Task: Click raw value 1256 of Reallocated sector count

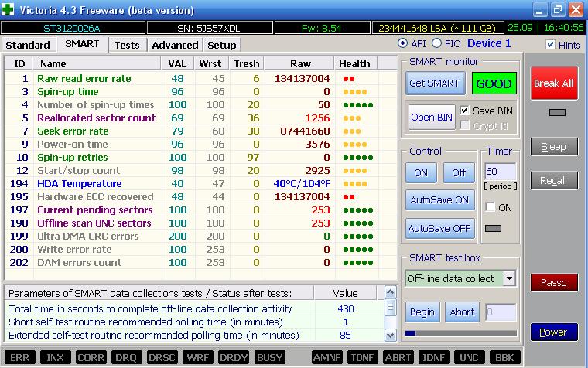Action: 318,118
